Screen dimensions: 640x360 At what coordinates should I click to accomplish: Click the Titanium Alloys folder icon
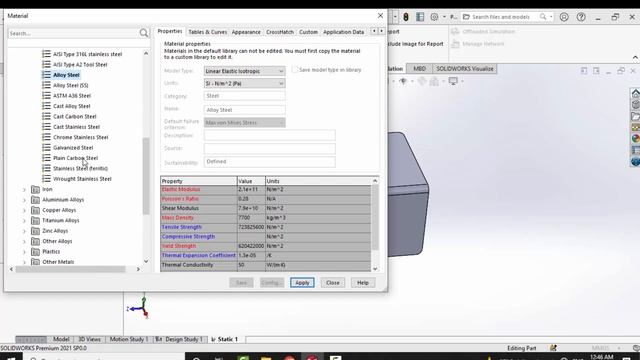pos(36,220)
